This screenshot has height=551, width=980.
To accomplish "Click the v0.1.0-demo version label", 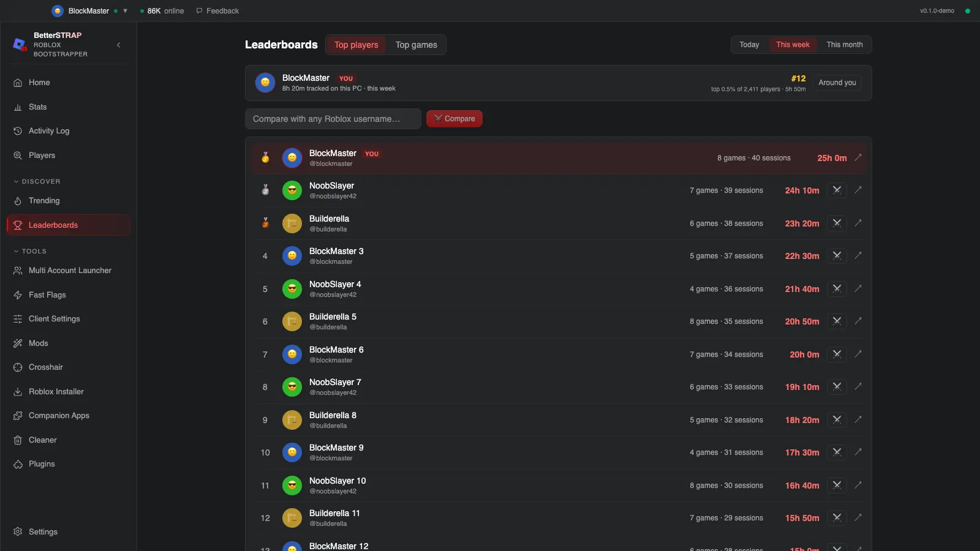I will [937, 11].
